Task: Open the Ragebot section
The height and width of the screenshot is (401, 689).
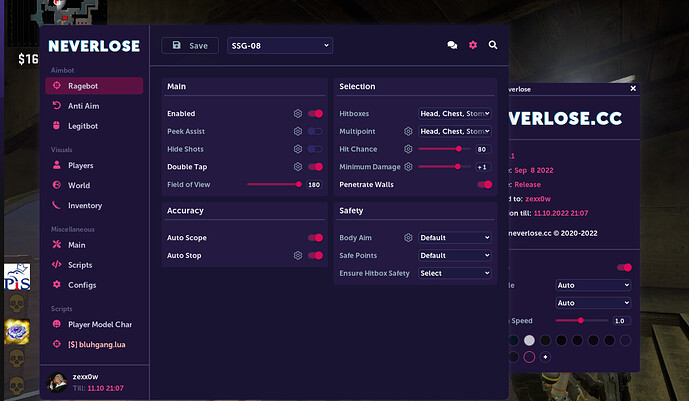Action: click(94, 86)
